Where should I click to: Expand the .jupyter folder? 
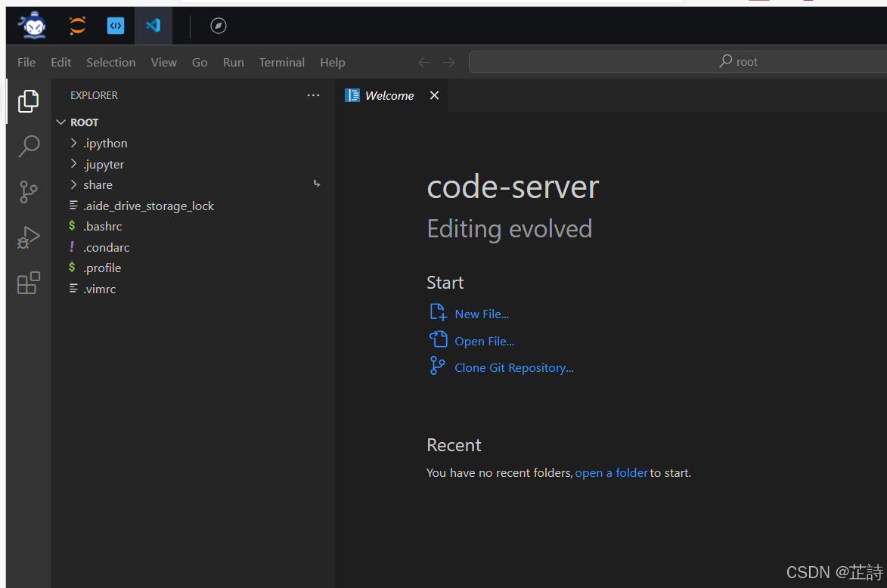point(73,164)
